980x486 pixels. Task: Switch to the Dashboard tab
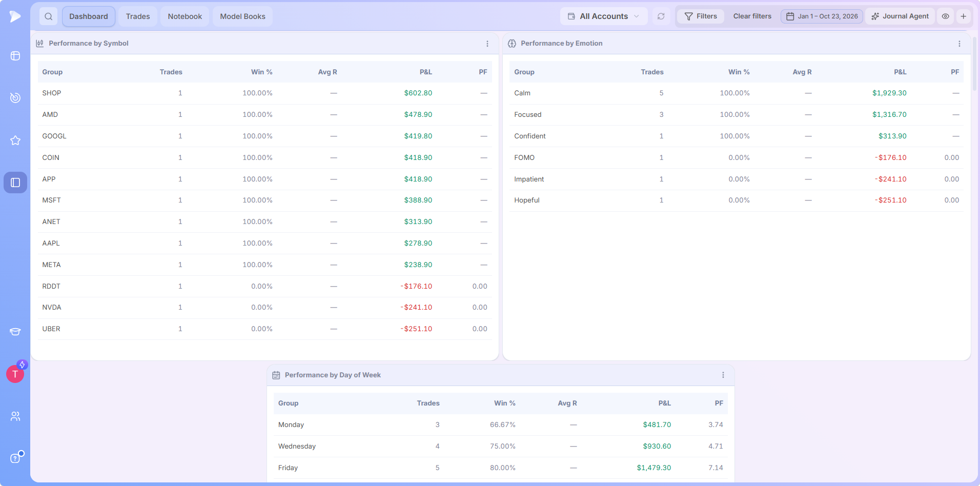coord(89,16)
